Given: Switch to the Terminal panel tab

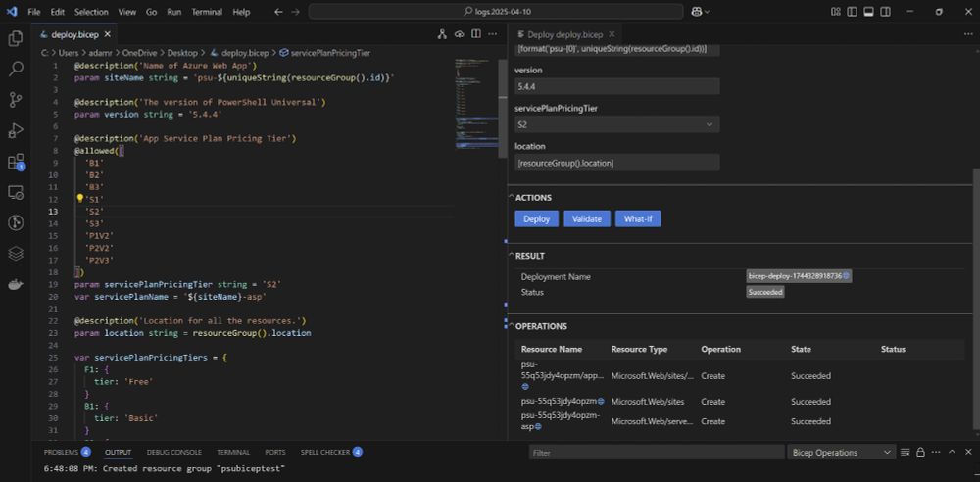Looking at the screenshot, I should (x=233, y=452).
